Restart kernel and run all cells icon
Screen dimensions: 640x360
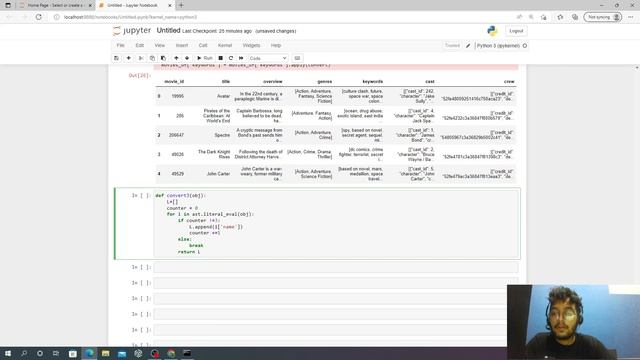pyautogui.click(x=241, y=58)
